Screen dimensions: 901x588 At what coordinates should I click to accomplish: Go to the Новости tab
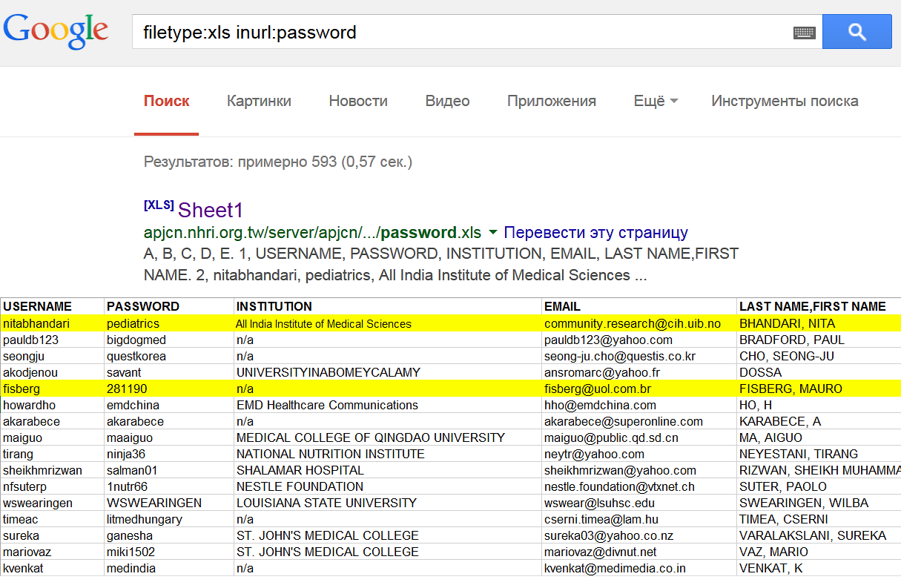pyautogui.click(x=358, y=101)
